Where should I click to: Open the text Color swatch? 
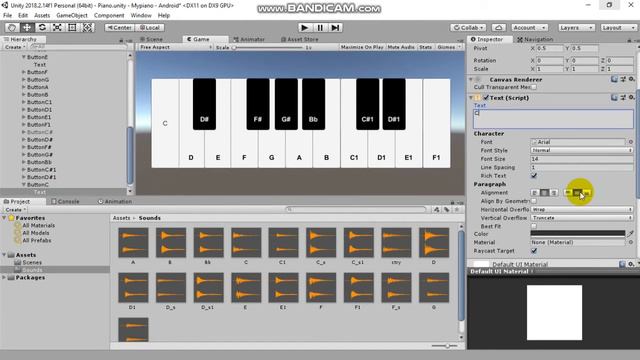tap(578, 234)
